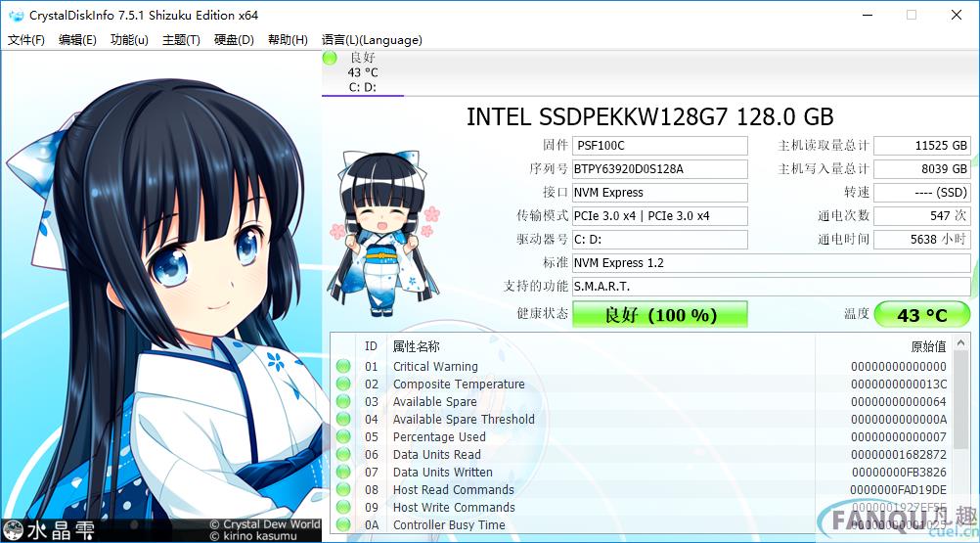Close the CrystalDiskInfo window
The height and width of the screenshot is (543, 980).
[957, 15]
